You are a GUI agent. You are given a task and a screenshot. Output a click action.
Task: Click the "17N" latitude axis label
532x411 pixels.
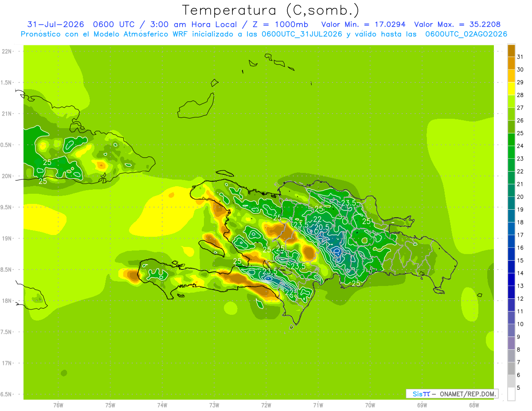click(x=7, y=363)
